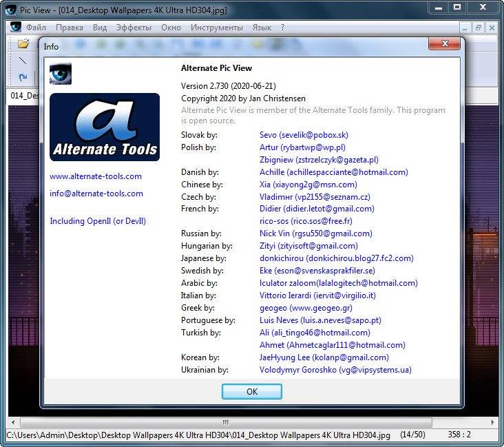
Task: Minimize the inner document window
Action: (465, 28)
